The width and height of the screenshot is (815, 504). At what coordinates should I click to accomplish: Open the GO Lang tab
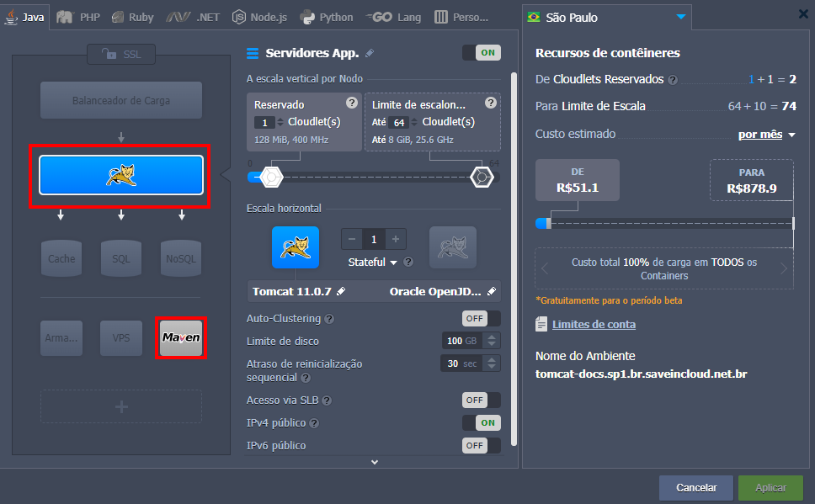click(393, 17)
